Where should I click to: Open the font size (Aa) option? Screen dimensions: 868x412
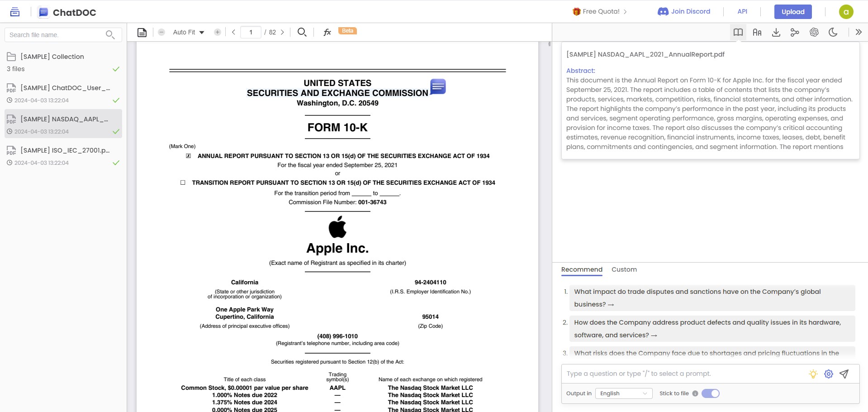pyautogui.click(x=757, y=32)
